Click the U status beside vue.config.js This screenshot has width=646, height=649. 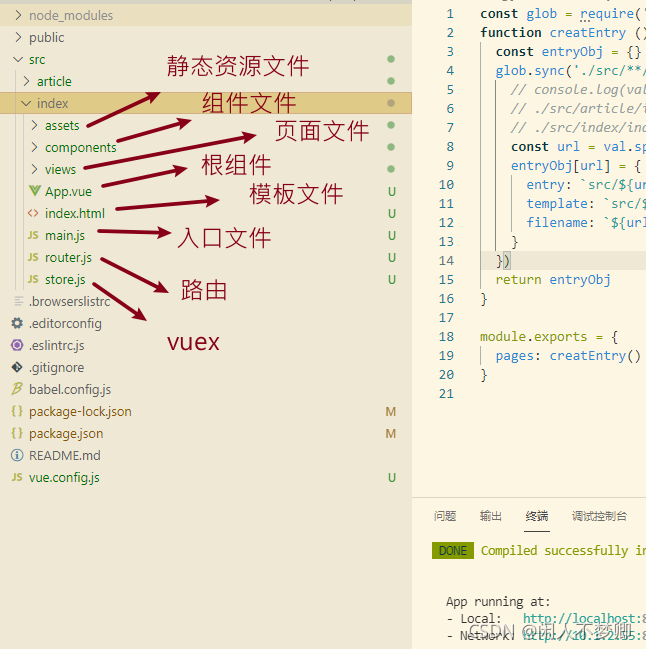point(391,478)
